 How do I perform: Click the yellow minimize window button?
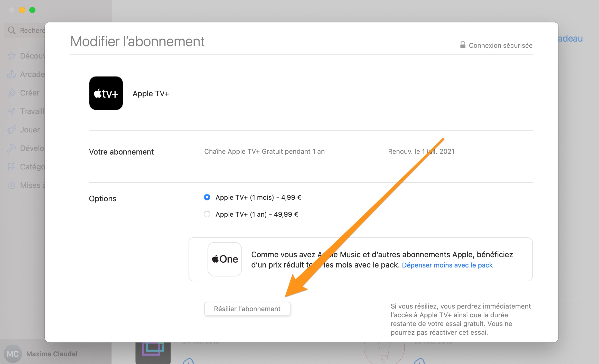[22, 10]
